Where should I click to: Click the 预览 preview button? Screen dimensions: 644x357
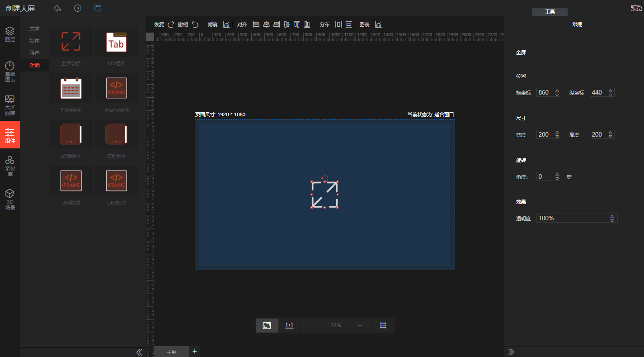point(637,8)
